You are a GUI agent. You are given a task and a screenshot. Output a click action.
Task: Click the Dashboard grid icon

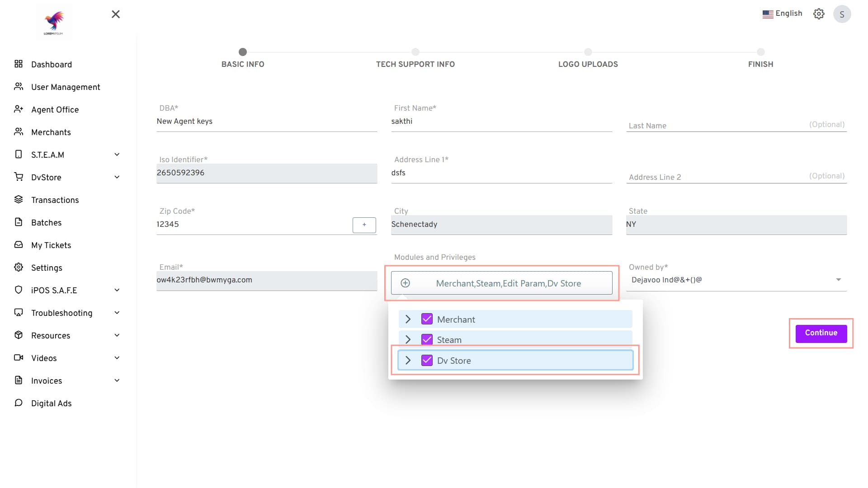(x=19, y=64)
